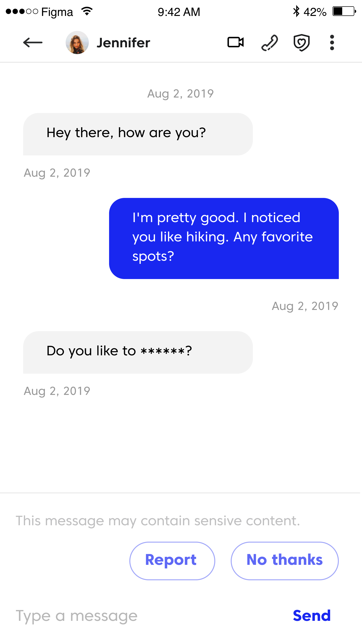The image size is (362, 644).
Task: Open the three-dot more options menu
Action: click(x=332, y=42)
